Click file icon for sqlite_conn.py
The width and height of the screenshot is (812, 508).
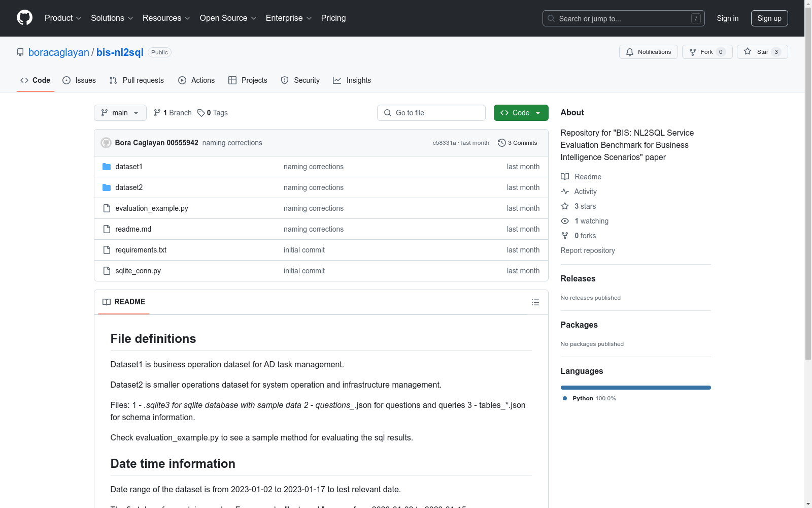point(107,271)
